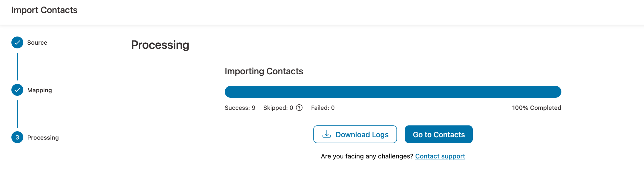Click the Failed: 0 status text
The image size is (644, 192).
(323, 108)
